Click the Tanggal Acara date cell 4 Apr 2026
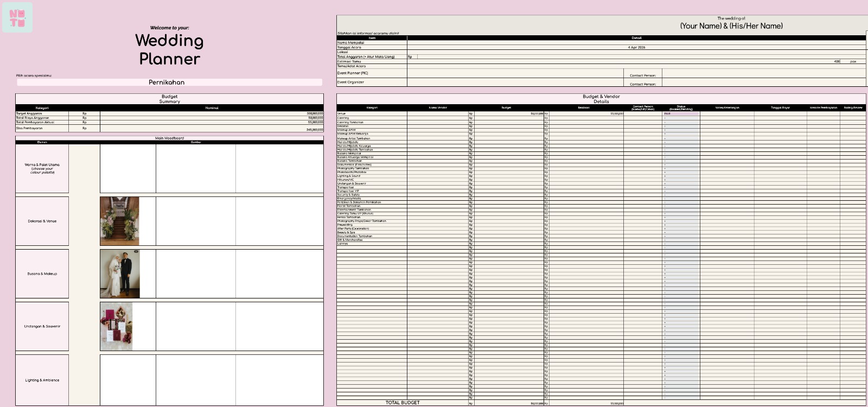The width and height of the screenshot is (868, 407). pos(636,48)
